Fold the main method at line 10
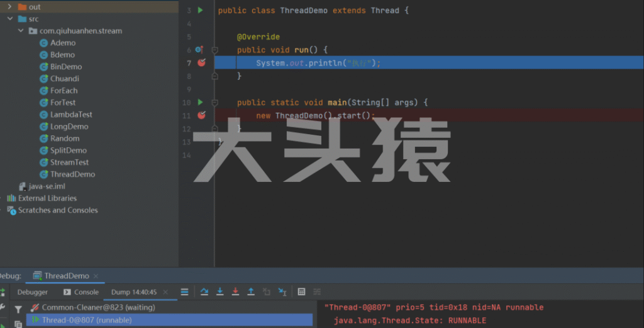 tap(214, 103)
